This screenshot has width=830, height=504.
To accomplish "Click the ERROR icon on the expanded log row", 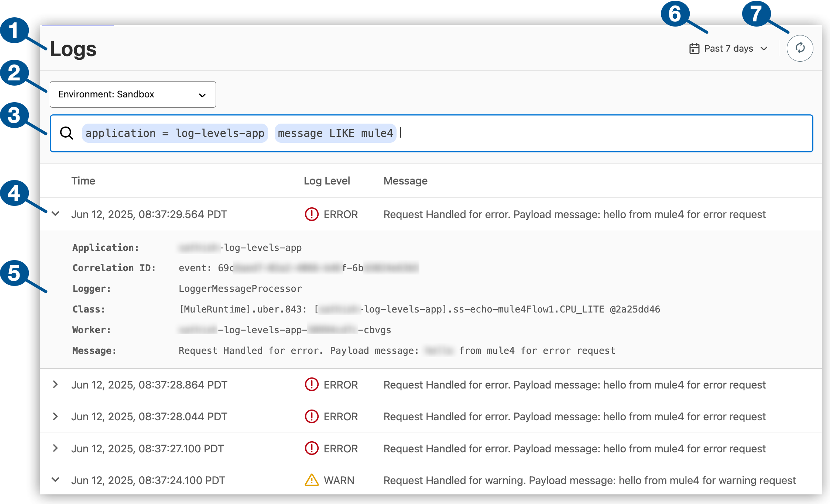I will tap(311, 214).
